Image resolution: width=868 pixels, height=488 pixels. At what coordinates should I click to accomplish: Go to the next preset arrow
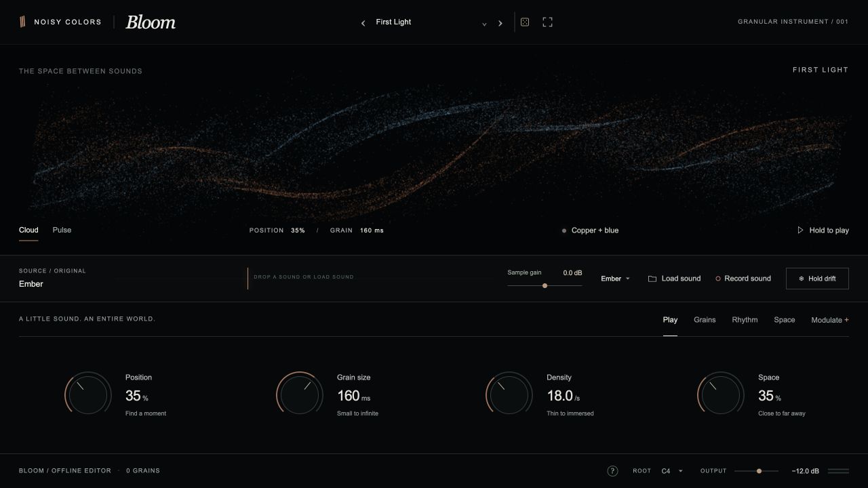500,23
